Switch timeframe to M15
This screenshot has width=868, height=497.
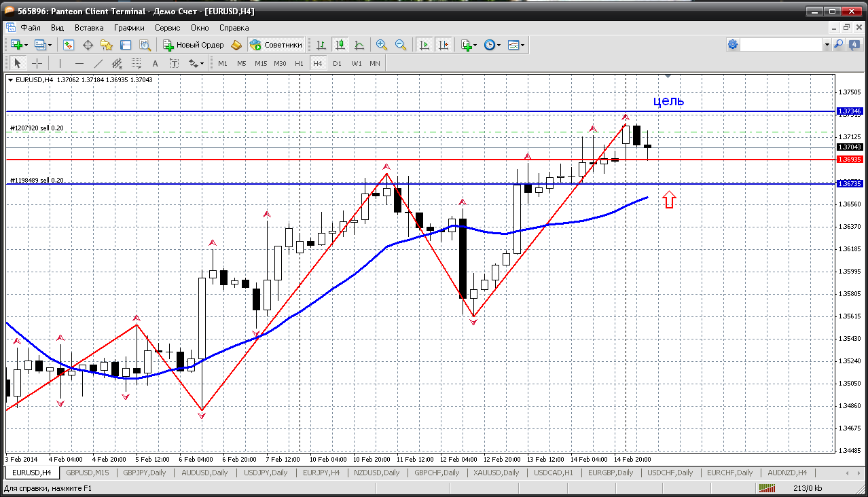tap(261, 63)
